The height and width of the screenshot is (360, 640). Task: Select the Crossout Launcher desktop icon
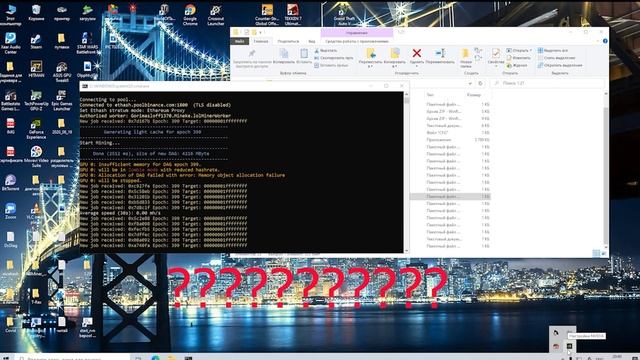tap(216, 15)
